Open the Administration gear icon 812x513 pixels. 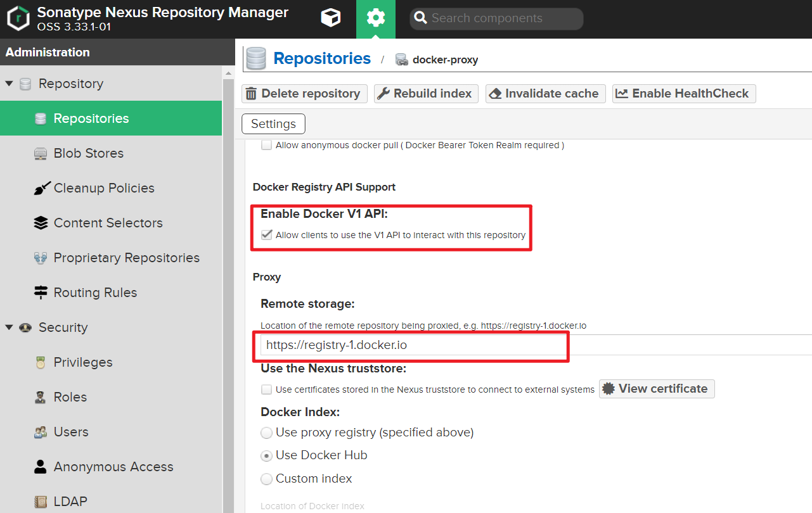click(x=376, y=18)
